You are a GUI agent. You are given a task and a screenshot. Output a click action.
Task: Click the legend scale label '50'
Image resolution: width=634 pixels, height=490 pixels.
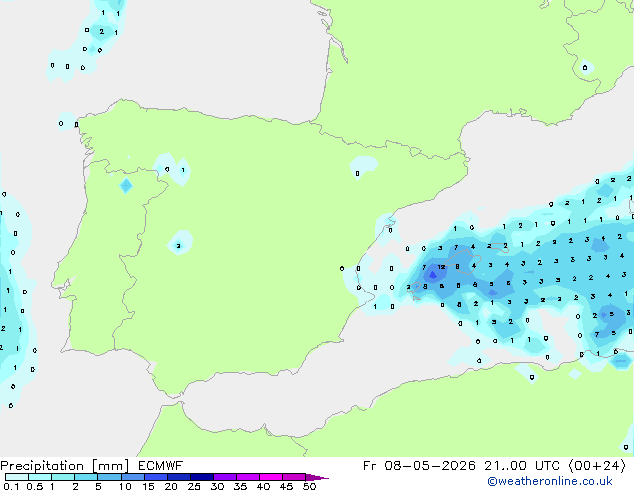(309, 486)
